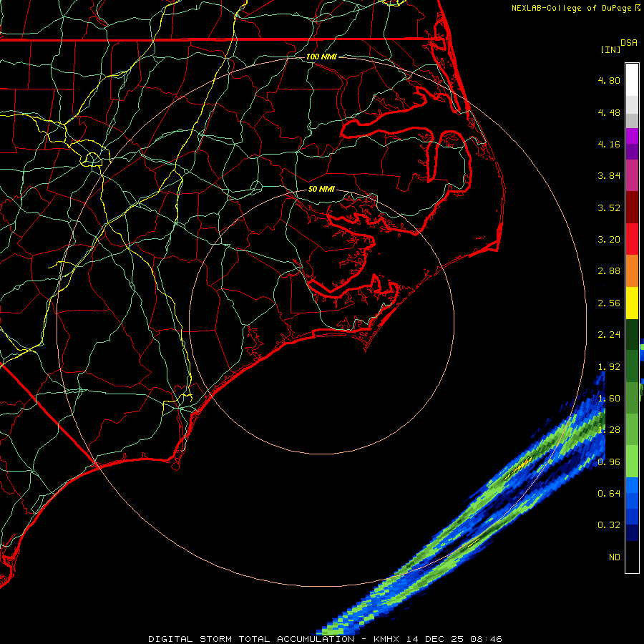Click the 100 NMI range ring label
Image resolution: width=644 pixels, height=644 pixels.
[x=321, y=57]
